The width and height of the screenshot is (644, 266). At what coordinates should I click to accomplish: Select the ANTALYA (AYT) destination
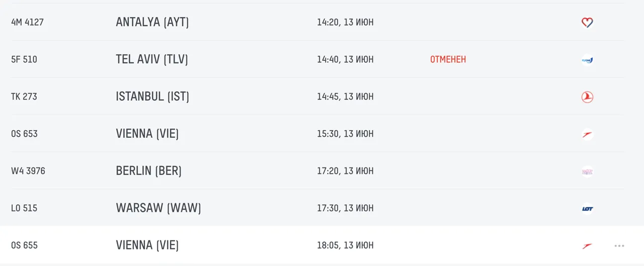coord(152,22)
